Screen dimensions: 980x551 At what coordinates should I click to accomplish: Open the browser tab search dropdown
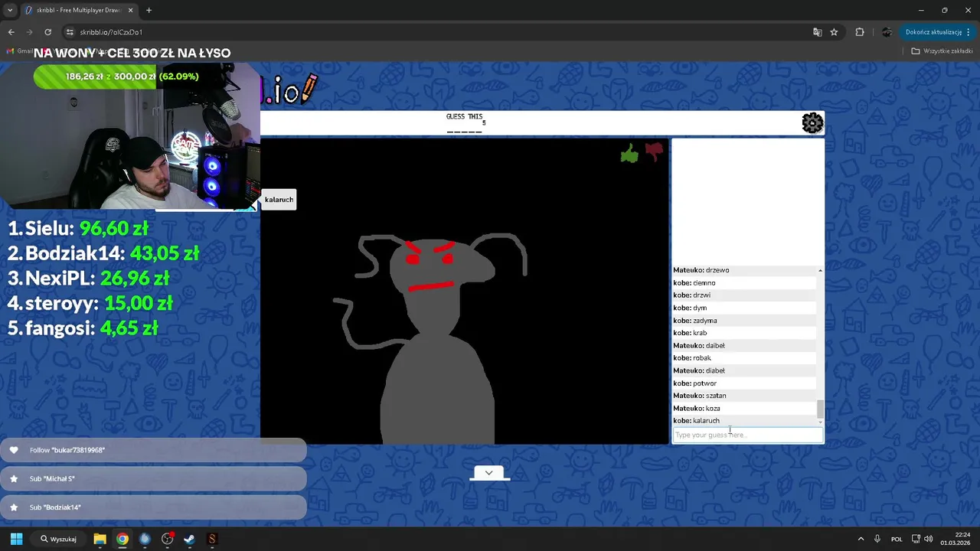[10, 10]
